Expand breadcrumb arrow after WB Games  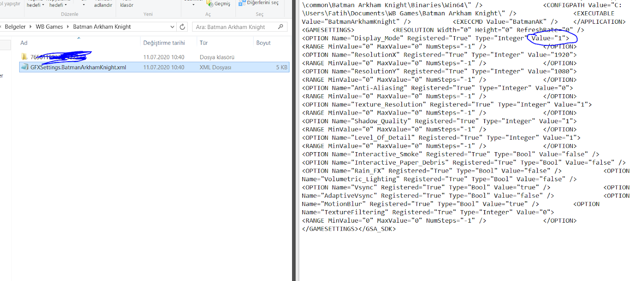coord(68,27)
